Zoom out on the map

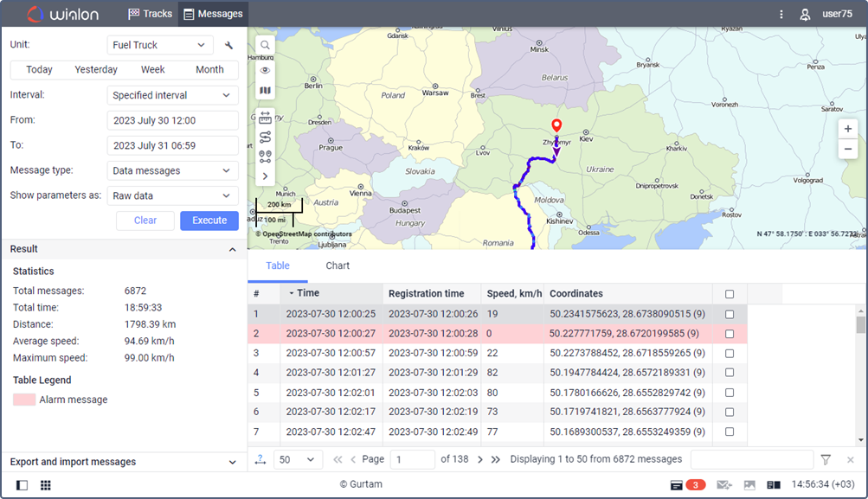(x=847, y=149)
